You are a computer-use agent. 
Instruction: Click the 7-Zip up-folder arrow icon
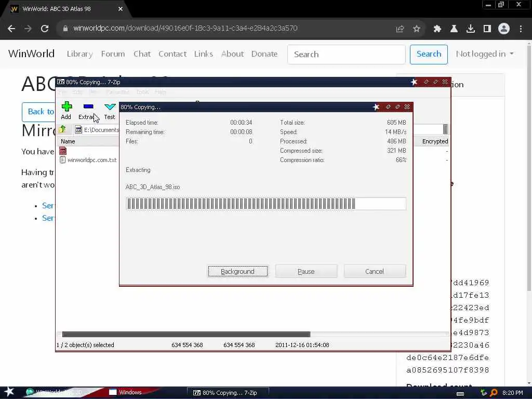62,129
